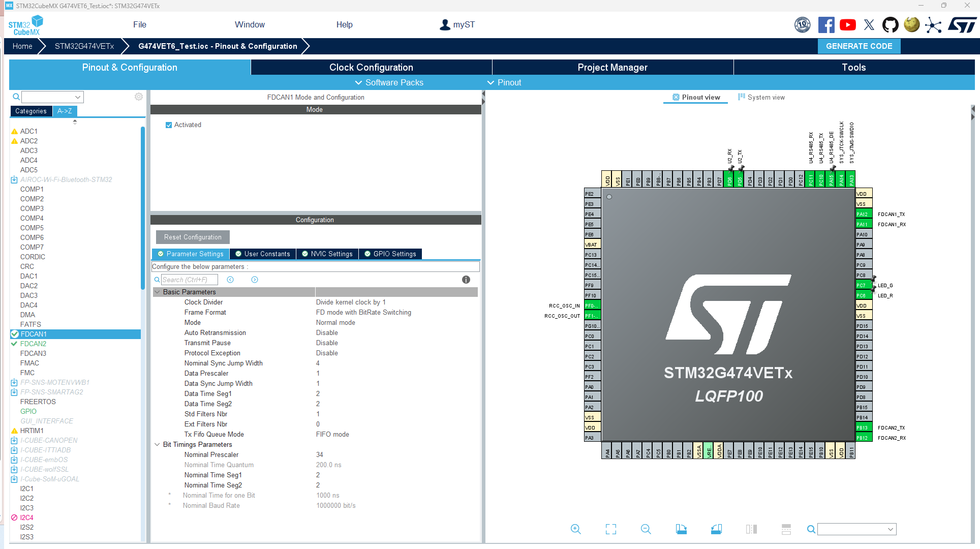
Task: Click STM32G474VETx breadcrumb
Action: pyautogui.click(x=84, y=46)
